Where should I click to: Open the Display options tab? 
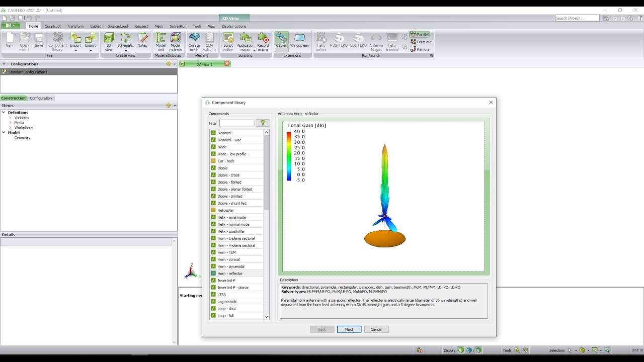pos(234,26)
